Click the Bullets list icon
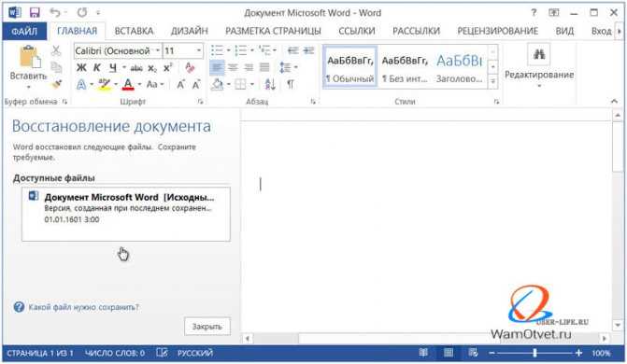Screen dimensions: 627x364 tap(217, 50)
